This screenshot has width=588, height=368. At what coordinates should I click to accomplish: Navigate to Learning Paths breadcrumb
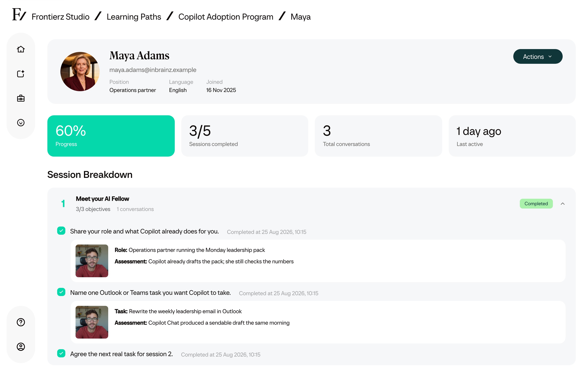point(134,17)
